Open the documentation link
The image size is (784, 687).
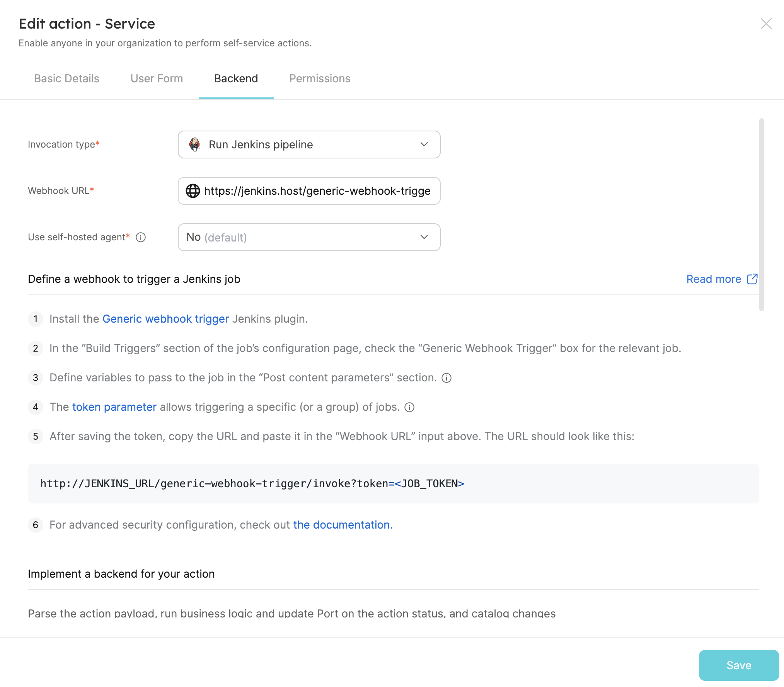tap(343, 525)
